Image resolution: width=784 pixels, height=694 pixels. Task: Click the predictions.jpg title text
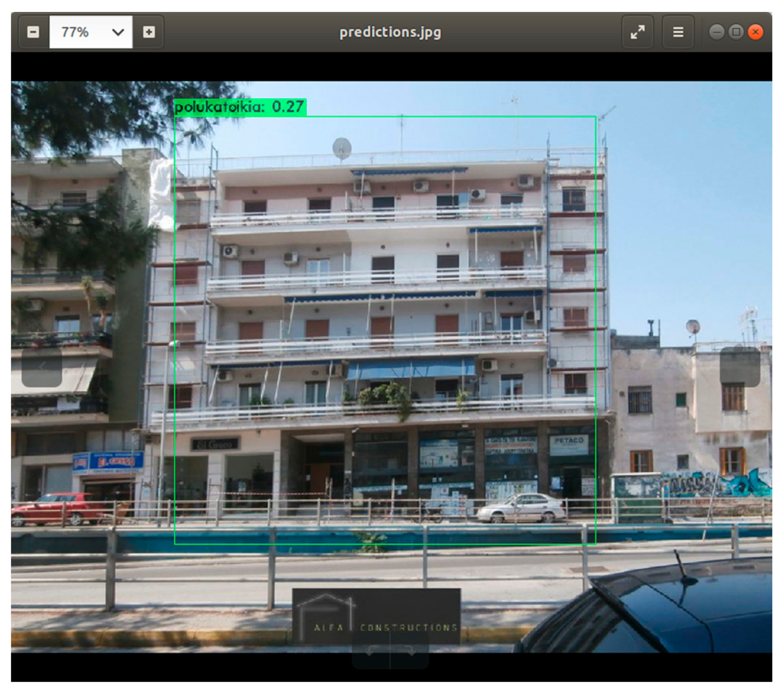pyautogui.click(x=390, y=32)
